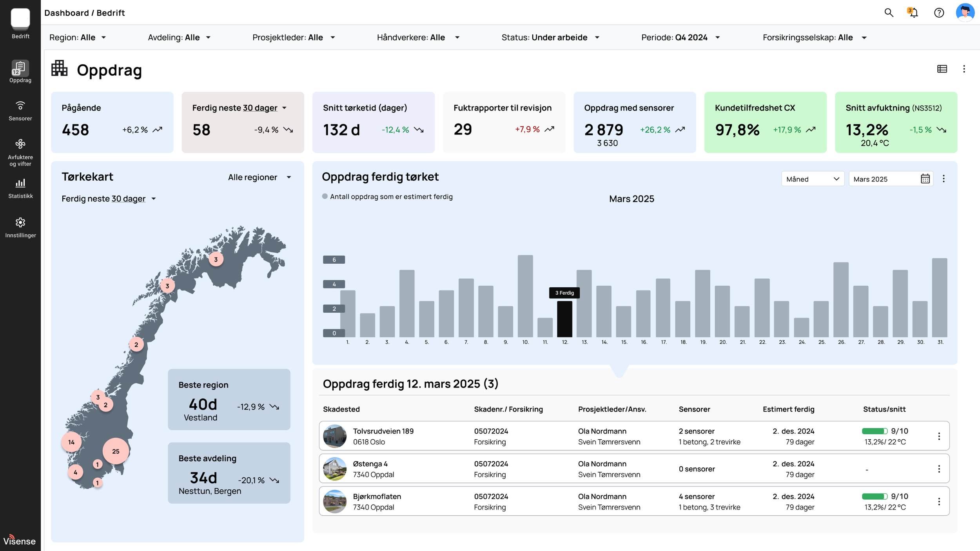Viewport: 980px width, 551px height.
Task: Open Snitt tørketid card
Action: click(x=373, y=122)
